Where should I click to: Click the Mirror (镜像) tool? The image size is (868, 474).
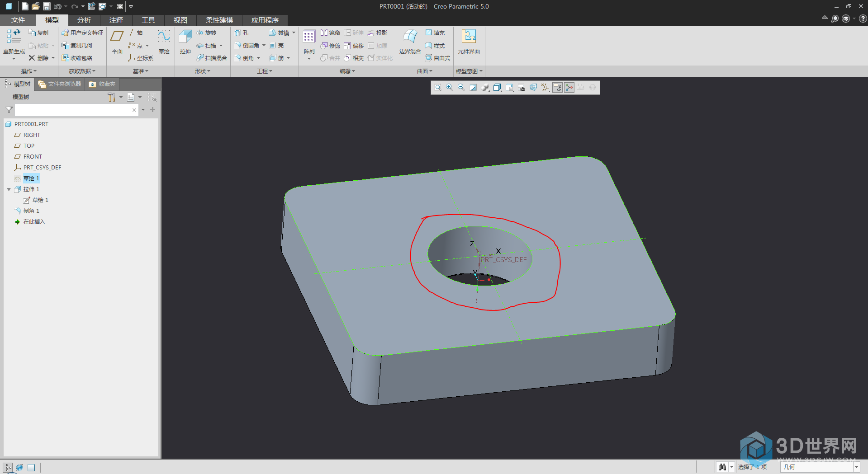pos(330,33)
